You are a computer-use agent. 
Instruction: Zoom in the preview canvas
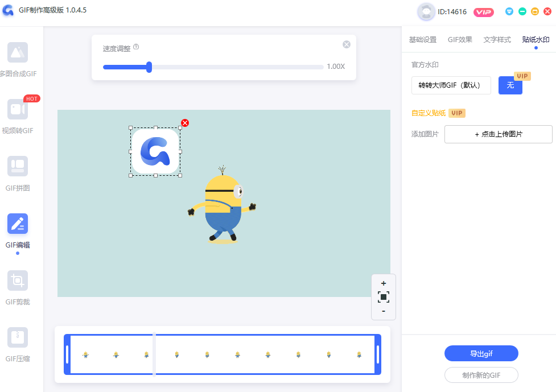[384, 283]
